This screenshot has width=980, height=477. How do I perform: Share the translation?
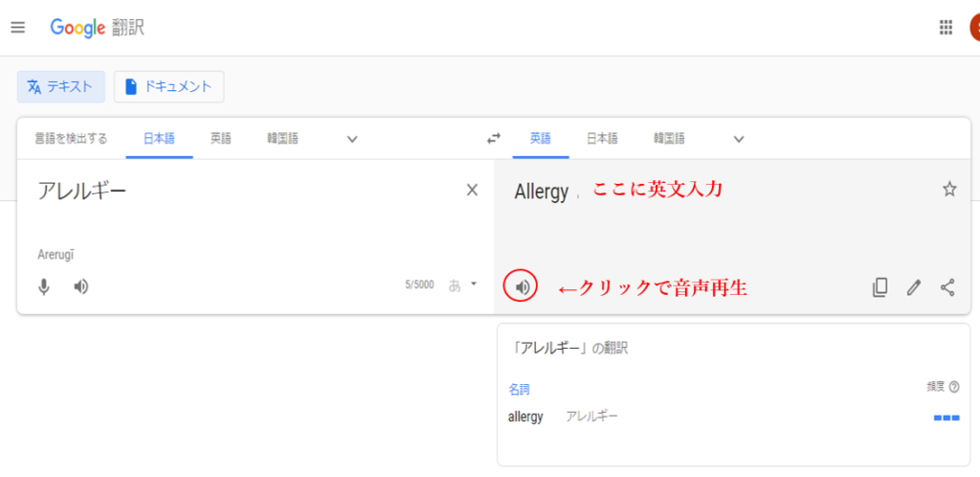point(947,286)
